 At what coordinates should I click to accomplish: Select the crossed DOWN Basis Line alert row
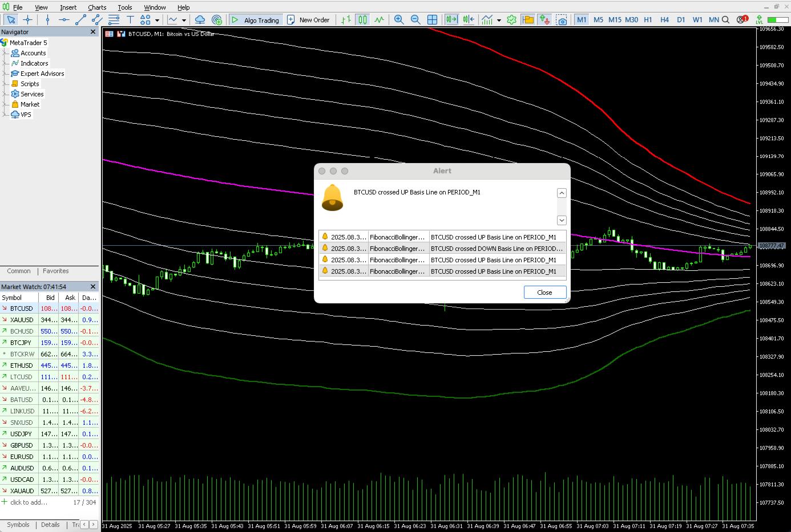click(x=442, y=249)
